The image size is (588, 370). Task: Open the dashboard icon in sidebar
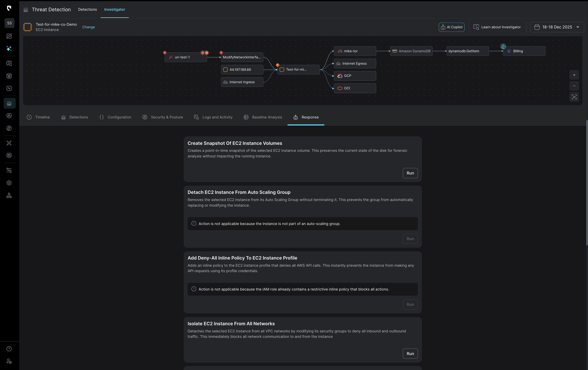[9, 36]
